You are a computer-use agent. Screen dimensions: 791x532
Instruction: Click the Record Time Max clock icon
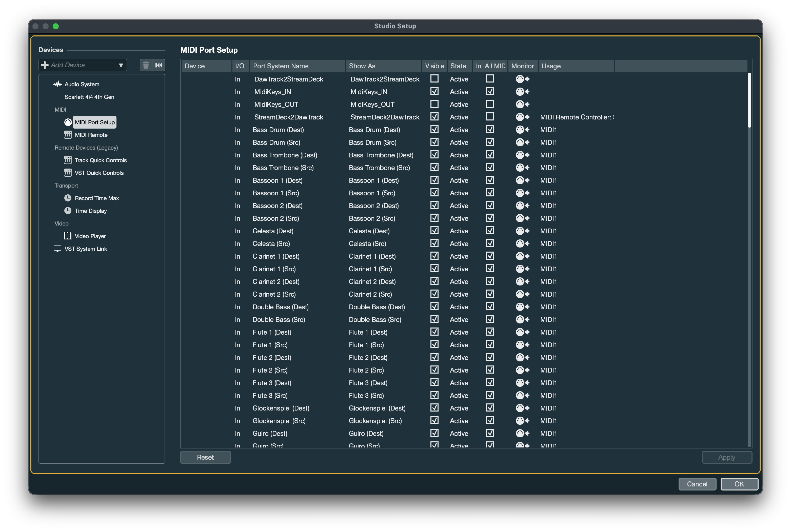(x=68, y=198)
